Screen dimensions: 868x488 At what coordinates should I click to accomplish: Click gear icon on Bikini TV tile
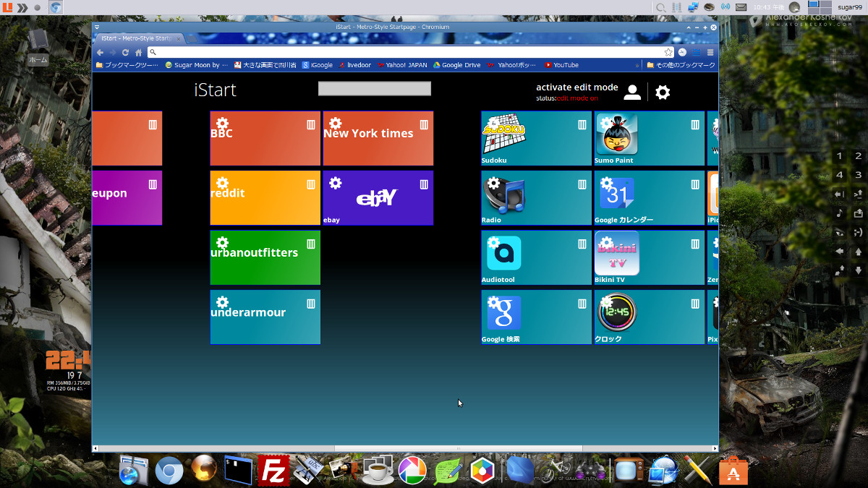[x=606, y=243]
